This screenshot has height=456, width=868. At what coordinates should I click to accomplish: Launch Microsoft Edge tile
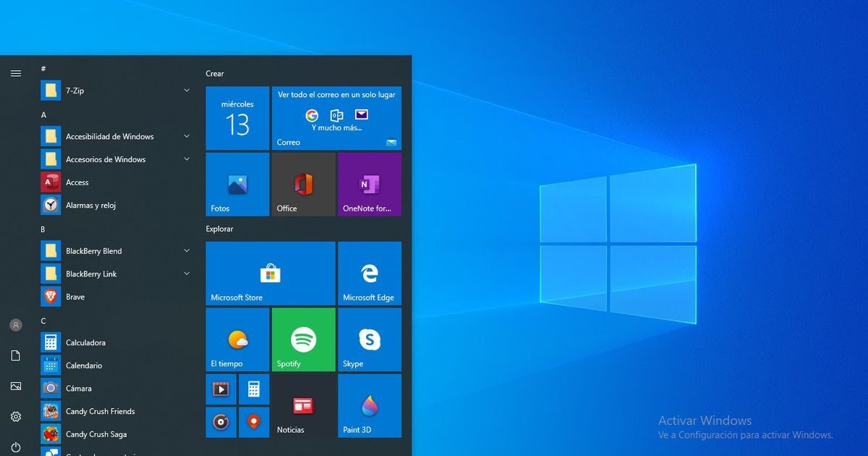(x=370, y=273)
